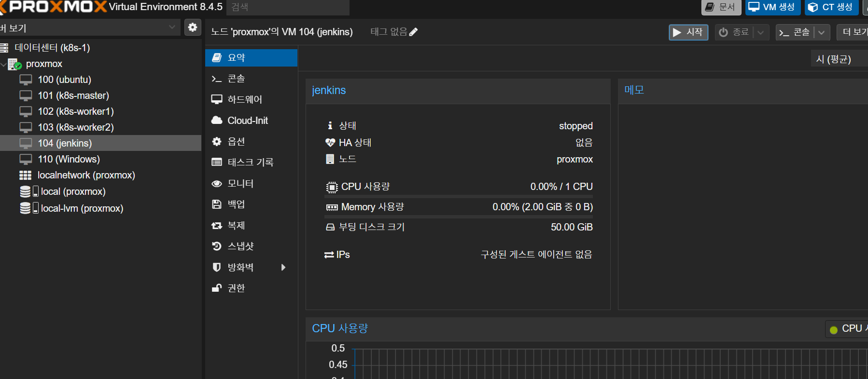Viewport: 868px width, 379px height.
Task: Open the 옵션 options tab
Action: (251, 141)
